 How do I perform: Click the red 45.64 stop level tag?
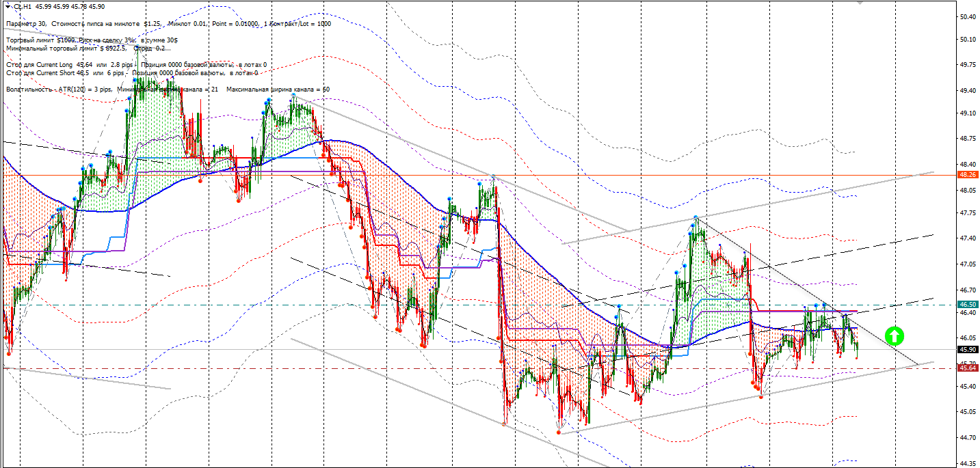[x=967, y=368]
